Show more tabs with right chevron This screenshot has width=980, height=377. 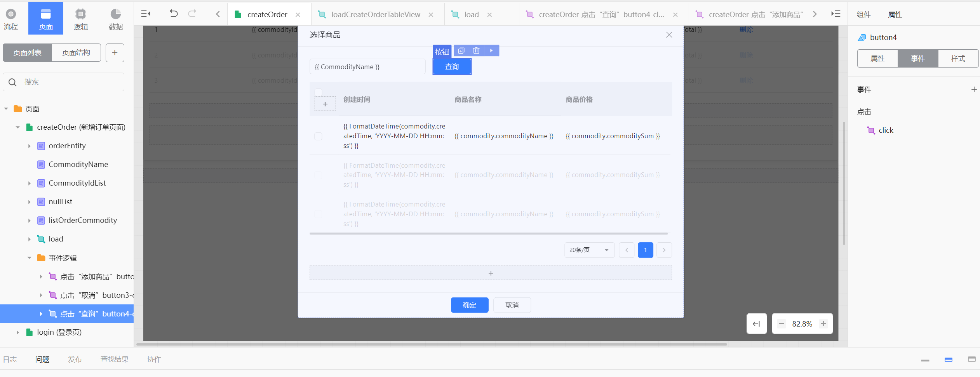[x=815, y=14]
